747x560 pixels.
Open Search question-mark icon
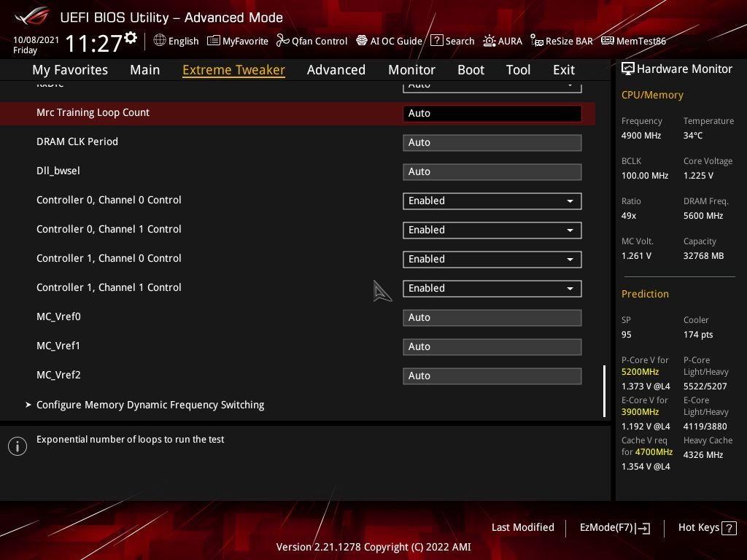coord(437,41)
